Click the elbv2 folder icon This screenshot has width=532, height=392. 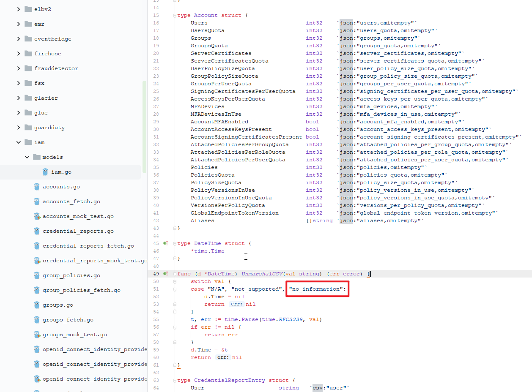(x=28, y=9)
